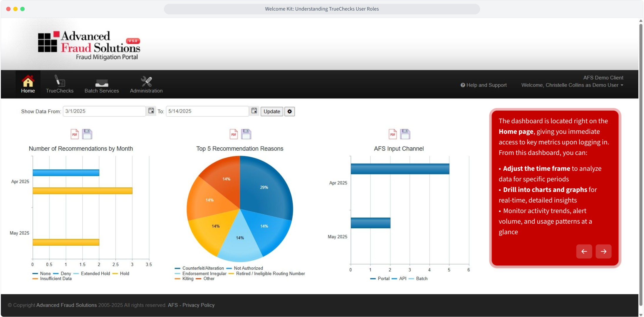Save the AFS Input Channel chart data

(405, 134)
